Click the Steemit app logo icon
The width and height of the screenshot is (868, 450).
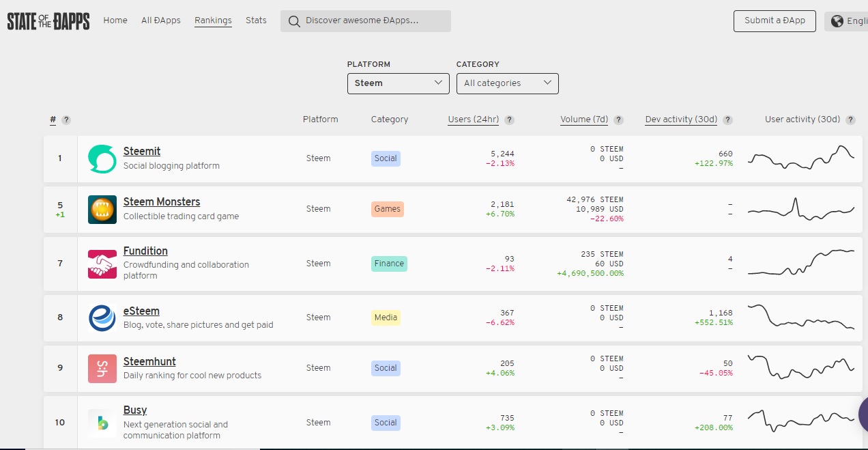coord(102,158)
